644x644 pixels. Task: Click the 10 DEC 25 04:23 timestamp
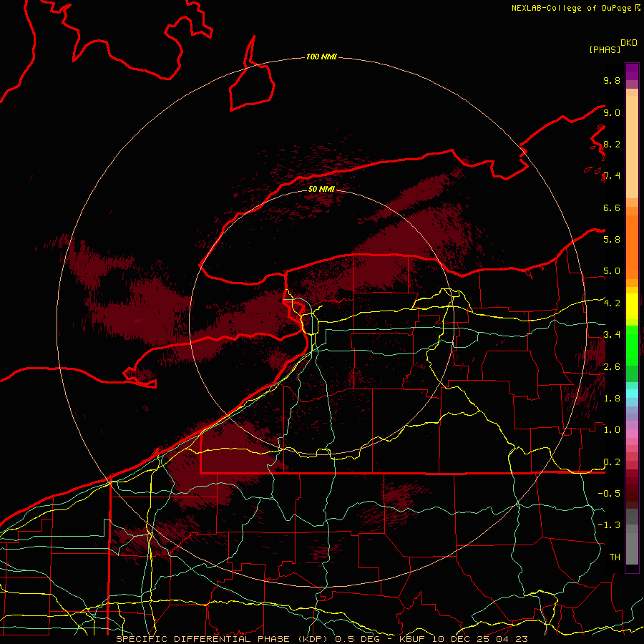479,639
